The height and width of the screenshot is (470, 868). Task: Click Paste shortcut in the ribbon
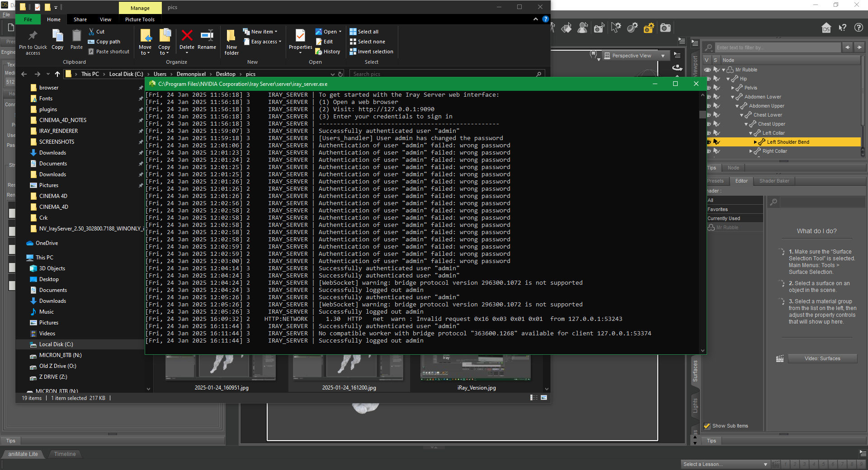[x=109, y=52]
